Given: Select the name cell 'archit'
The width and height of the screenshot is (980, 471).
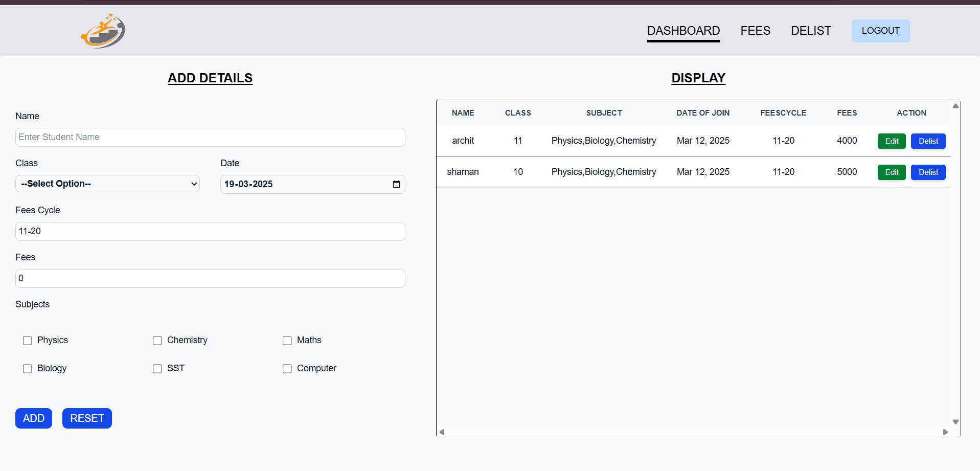Looking at the screenshot, I should pyautogui.click(x=463, y=141).
